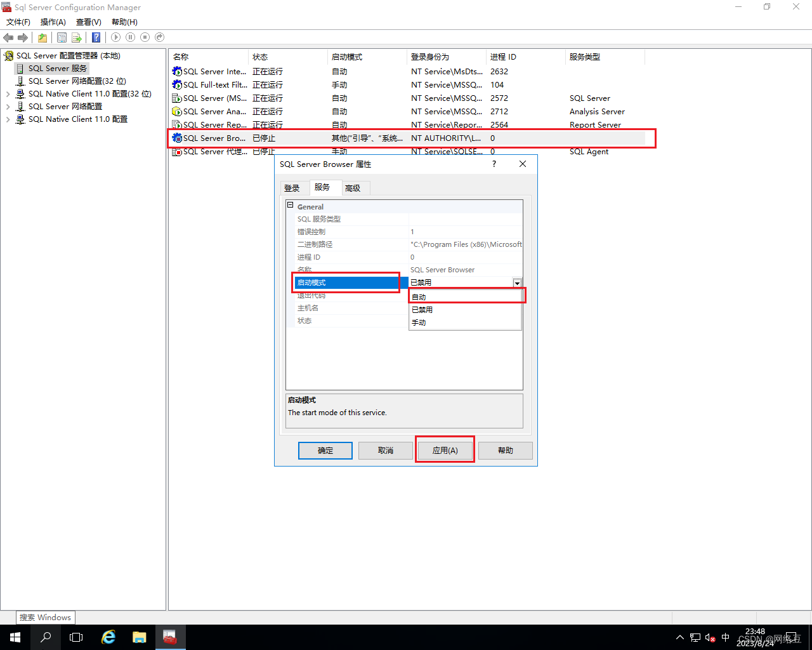Click the process ID 2632 cell
The width and height of the screenshot is (812, 650).
[499, 72]
